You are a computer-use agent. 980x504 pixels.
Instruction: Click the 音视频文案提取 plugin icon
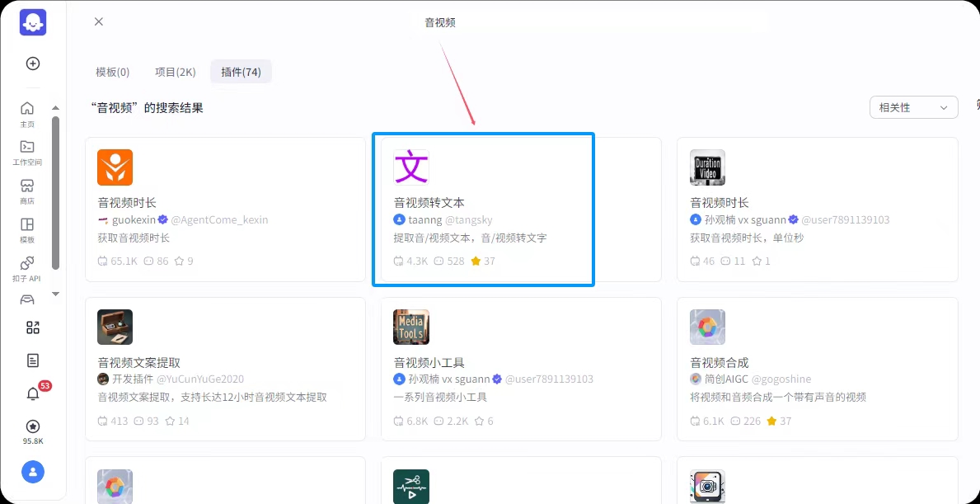tap(115, 327)
